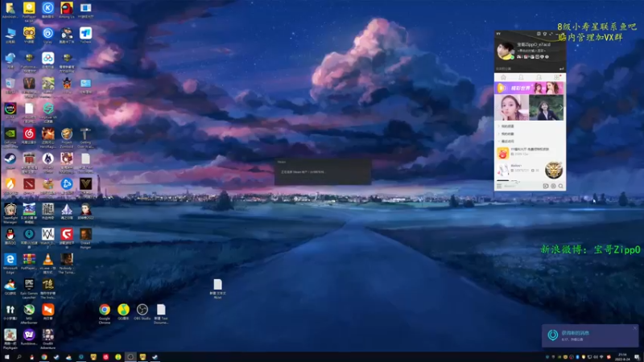Viewport: 644px width, 362px height.
Task: Open YY channel with red envelope icon
Action: [x=502, y=153]
